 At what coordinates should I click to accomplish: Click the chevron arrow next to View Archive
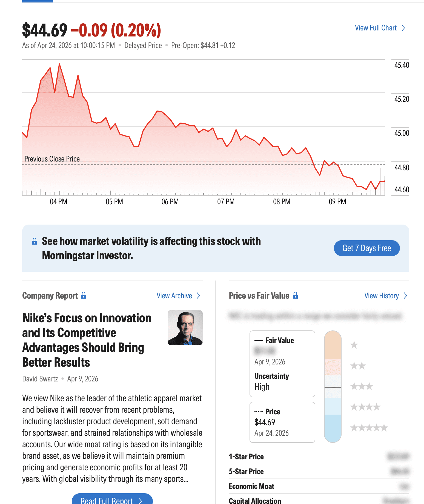pos(199,296)
